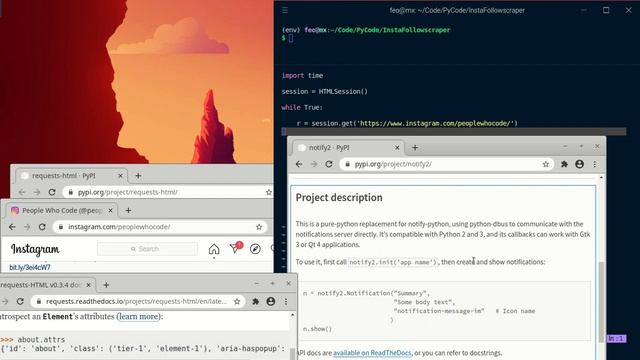640x360 pixels.
Task: Click back arrow in notify2 PyPI window
Action: 299,164
